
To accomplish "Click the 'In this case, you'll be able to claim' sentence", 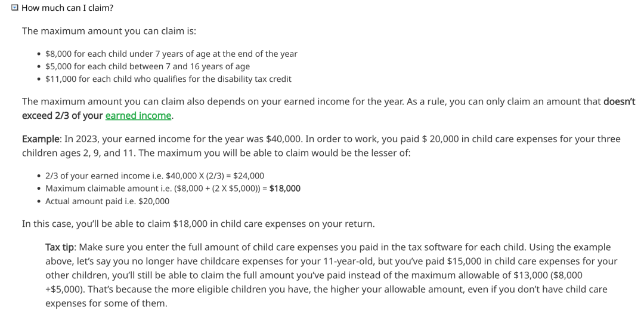I will pyautogui.click(x=199, y=224).
